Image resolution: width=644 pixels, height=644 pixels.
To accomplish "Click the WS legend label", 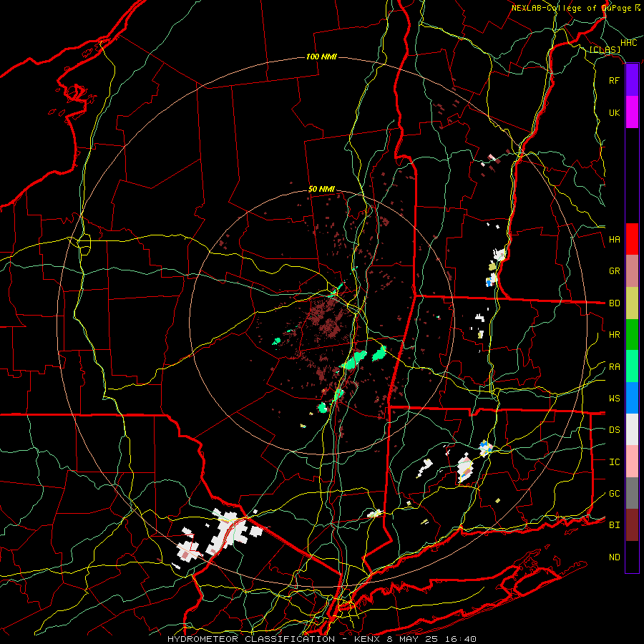I will pyautogui.click(x=614, y=399).
